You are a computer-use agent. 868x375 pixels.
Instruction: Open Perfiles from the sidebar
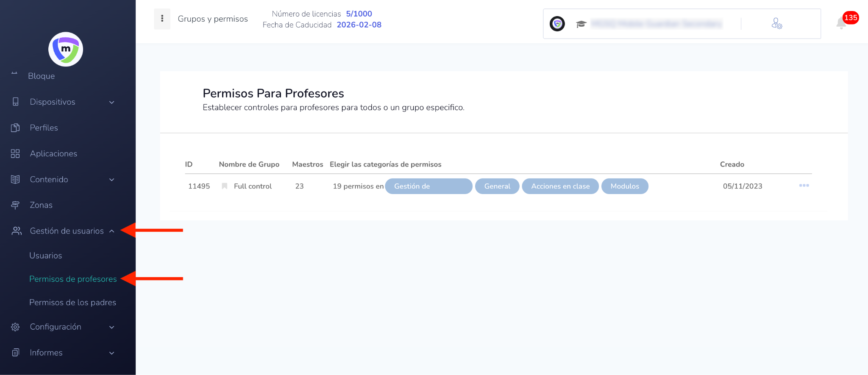(44, 128)
